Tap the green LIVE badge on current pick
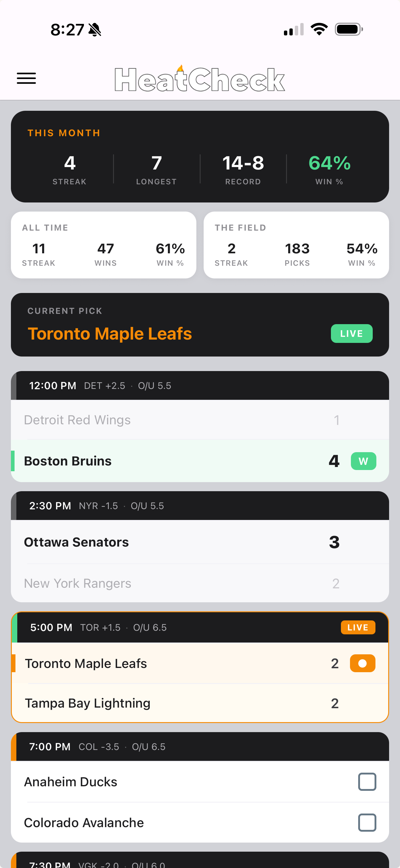Screen dimensions: 400x868 (352, 334)
